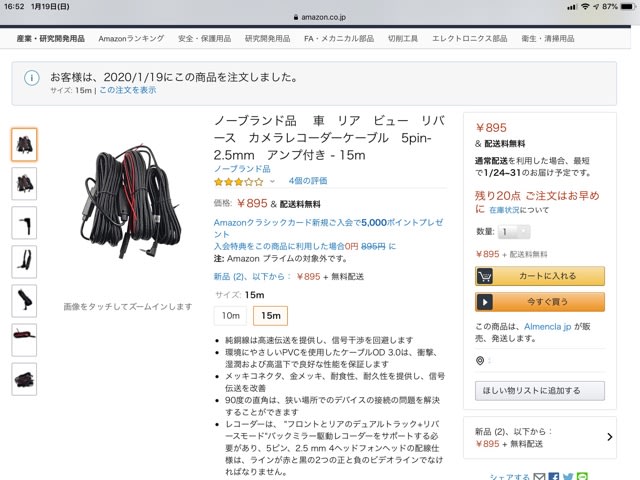640x480 pixels.
Task: Click the location pin icon
Action: click(480, 361)
